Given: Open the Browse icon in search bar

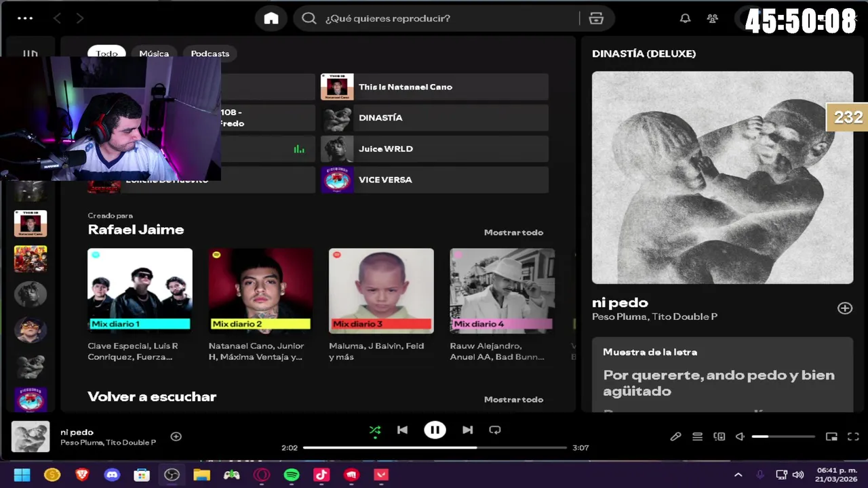Looking at the screenshot, I should (596, 18).
